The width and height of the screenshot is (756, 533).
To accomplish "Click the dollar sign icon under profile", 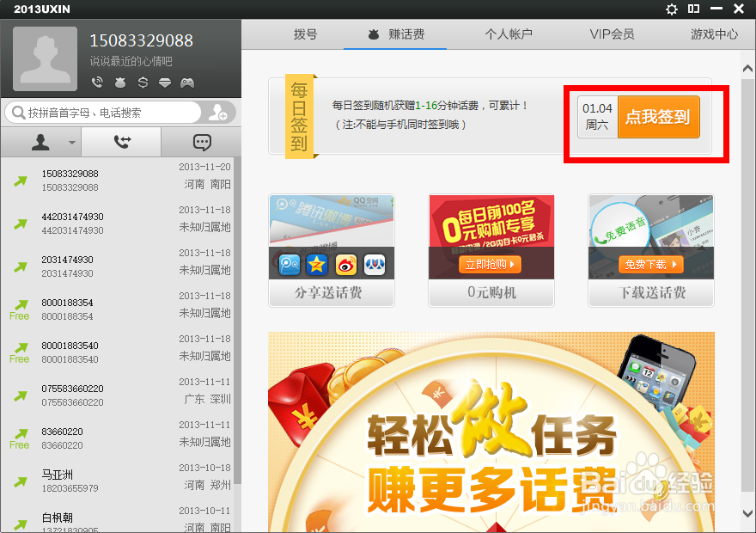I will point(143,83).
